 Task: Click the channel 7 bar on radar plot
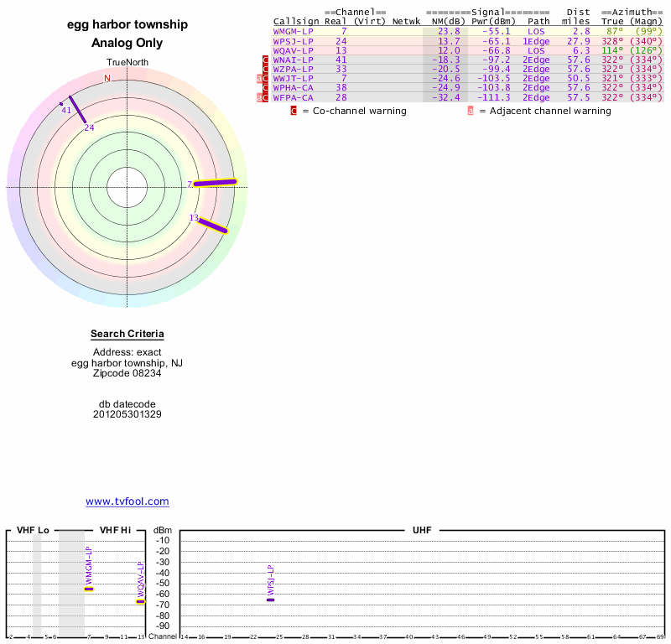(216, 182)
